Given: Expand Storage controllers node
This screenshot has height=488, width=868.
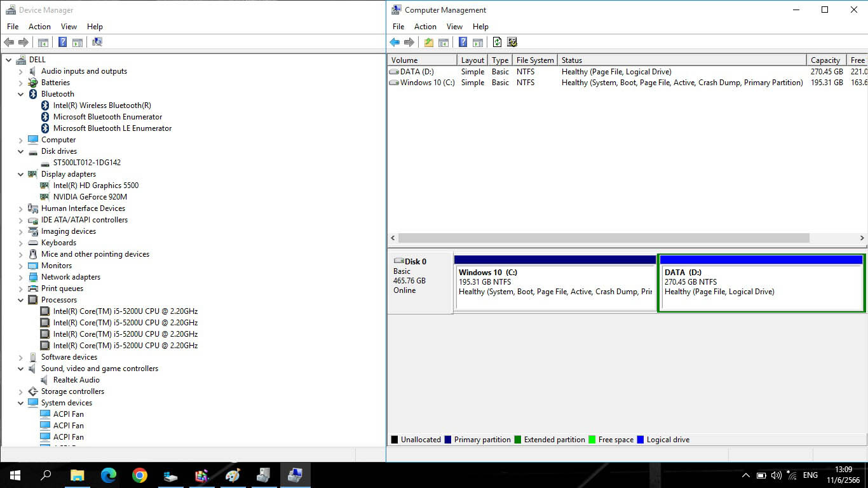Looking at the screenshot, I should click(x=20, y=392).
